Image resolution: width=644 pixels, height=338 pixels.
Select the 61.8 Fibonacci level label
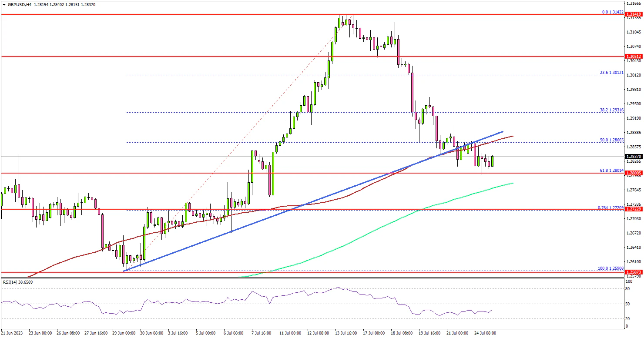612,171
